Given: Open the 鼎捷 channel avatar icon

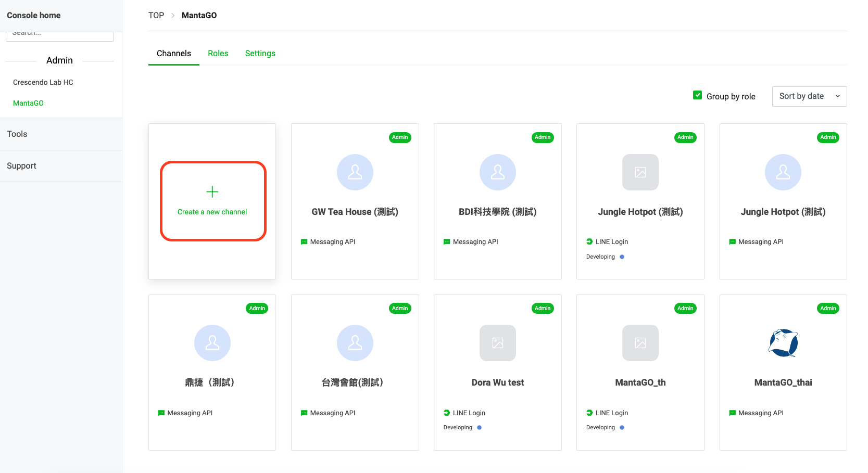Looking at the screenshot, I should click(212, 343).
